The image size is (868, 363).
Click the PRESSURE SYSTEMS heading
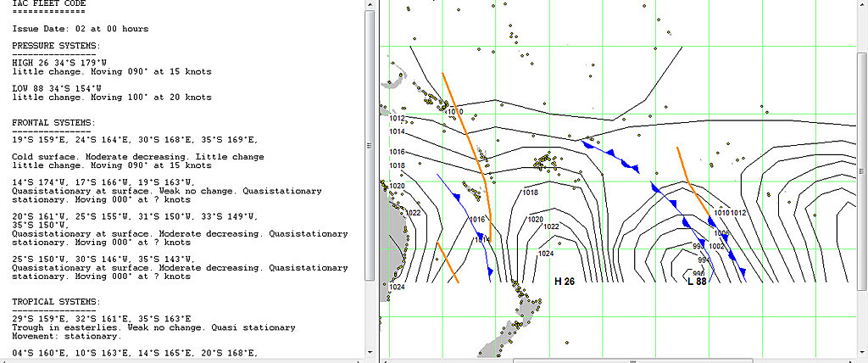[x=56, y=45]
